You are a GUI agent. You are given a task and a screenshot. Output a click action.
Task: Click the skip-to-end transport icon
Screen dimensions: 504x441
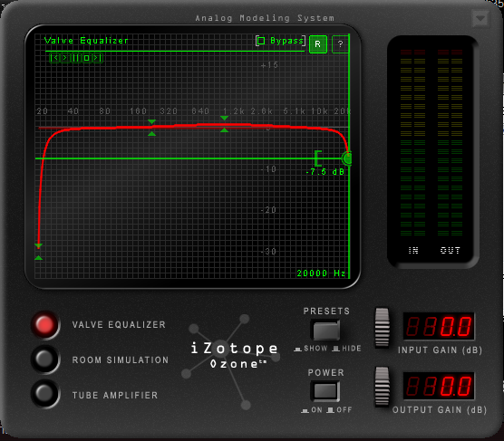click(97, 58)
